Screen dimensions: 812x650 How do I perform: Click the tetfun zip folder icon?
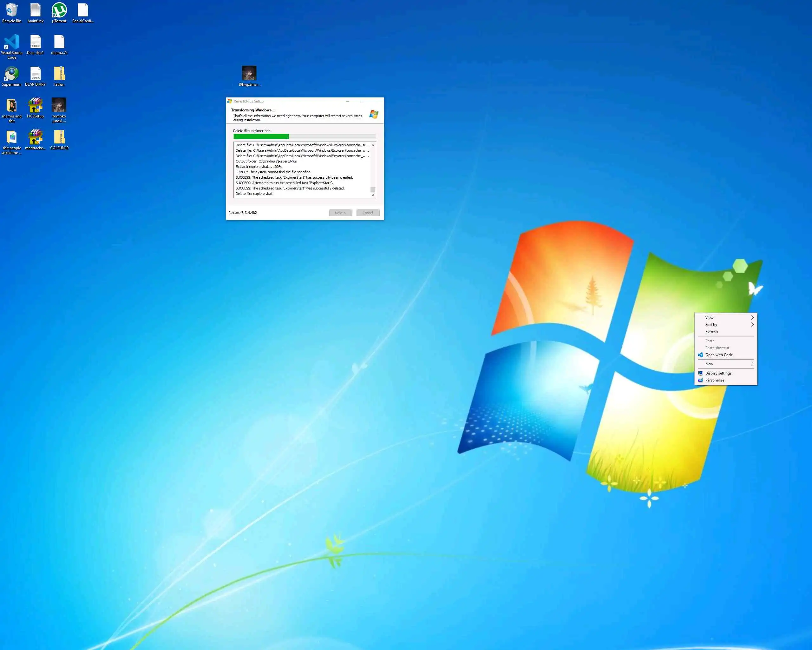pos(59,74)
